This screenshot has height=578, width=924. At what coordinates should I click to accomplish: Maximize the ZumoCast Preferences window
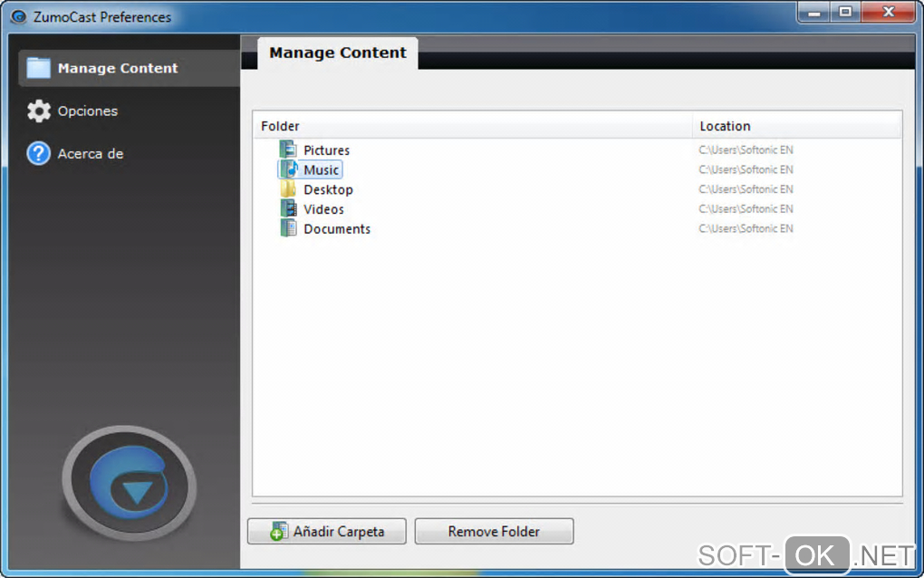coord(845,12)
